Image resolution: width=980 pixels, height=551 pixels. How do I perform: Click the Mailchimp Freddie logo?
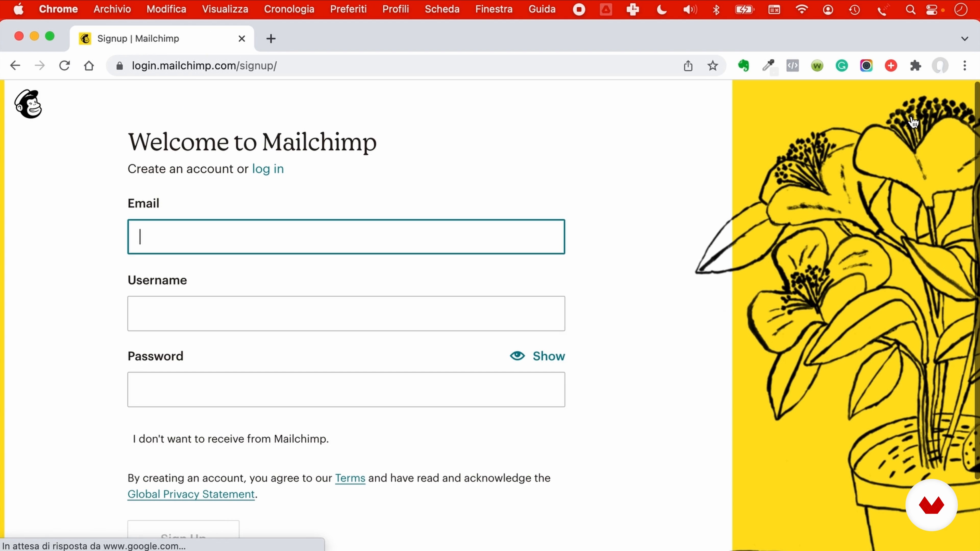pyautogui.click(x=28, y=104)
